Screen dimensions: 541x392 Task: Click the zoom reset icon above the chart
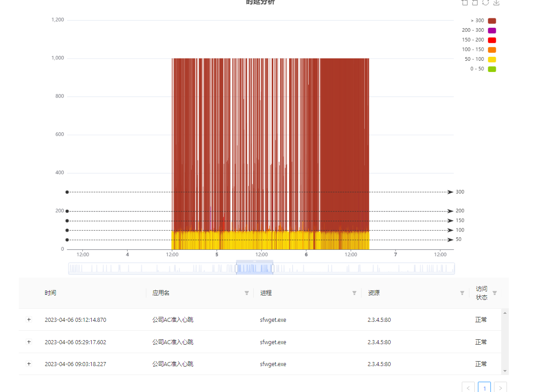pos(475,3)
